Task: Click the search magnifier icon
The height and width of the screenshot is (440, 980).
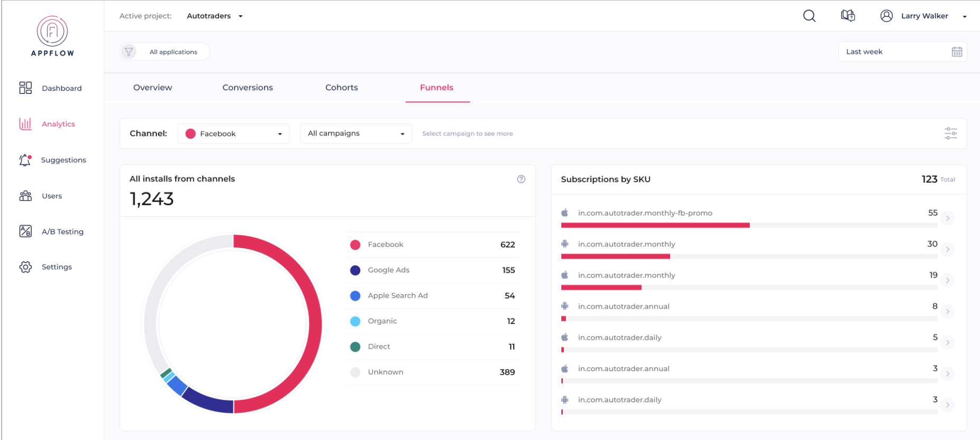Action: click(809, 16)
